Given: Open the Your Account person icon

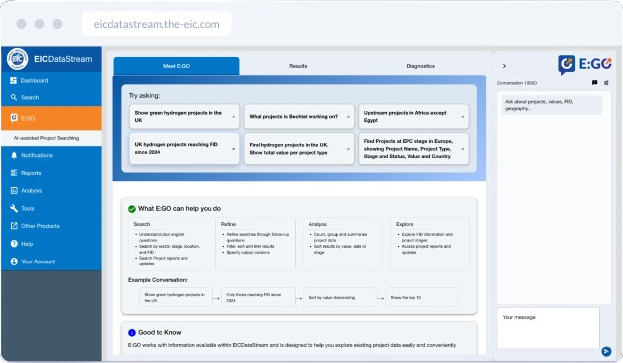Looking at the screenshot, I should pos(14,261).
